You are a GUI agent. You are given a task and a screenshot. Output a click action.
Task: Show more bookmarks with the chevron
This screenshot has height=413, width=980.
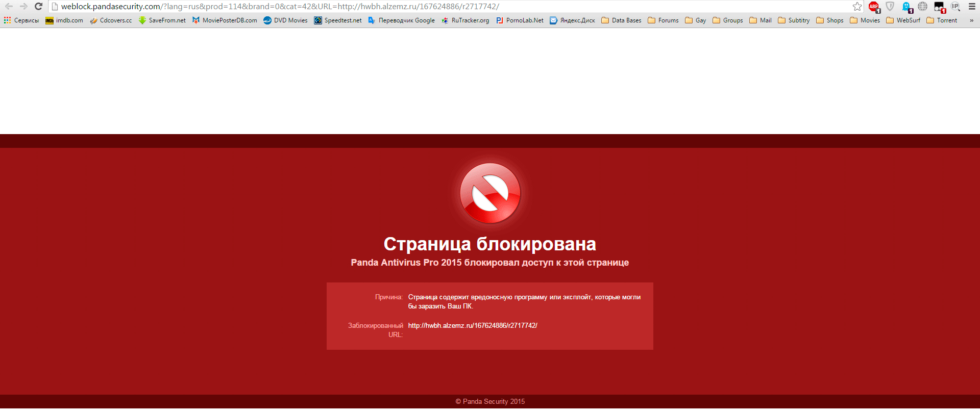(971, 20)
